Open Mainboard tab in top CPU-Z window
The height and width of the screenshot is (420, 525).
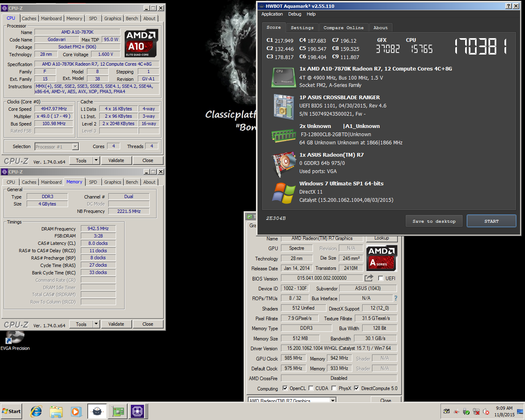click(x=51, y=18)
